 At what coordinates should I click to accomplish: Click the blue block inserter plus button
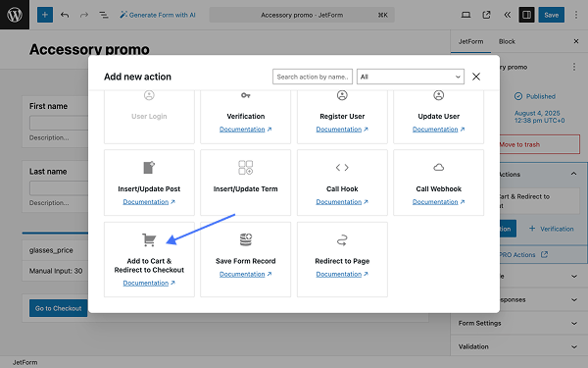[45, 15]
